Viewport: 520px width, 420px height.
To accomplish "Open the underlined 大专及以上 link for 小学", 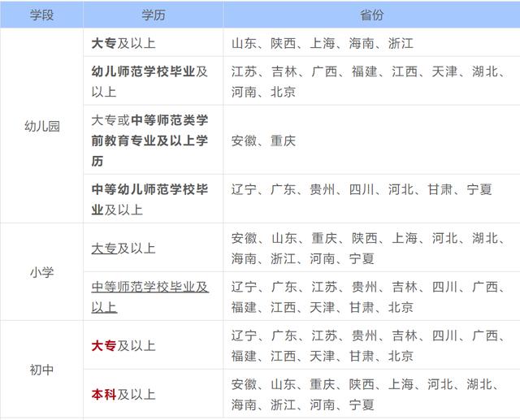I will tap(123, 248).
